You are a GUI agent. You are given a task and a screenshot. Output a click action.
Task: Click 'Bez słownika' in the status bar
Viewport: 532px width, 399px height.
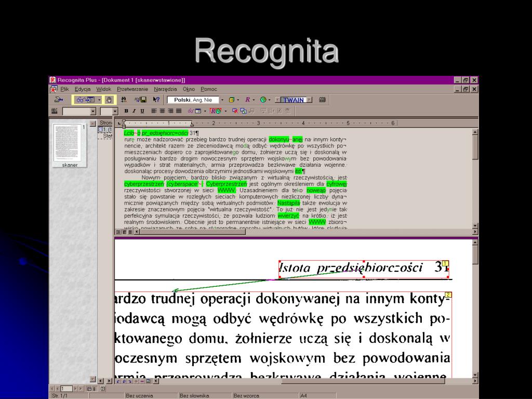click(x=194, y=395)
